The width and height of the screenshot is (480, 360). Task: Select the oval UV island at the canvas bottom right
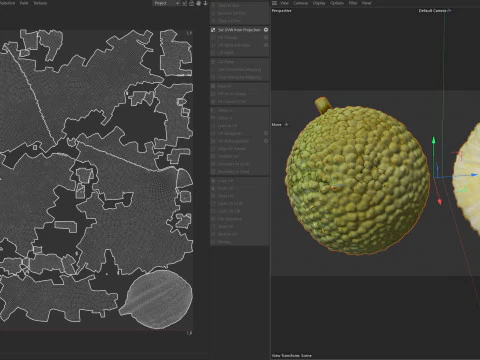coord(157,299)
